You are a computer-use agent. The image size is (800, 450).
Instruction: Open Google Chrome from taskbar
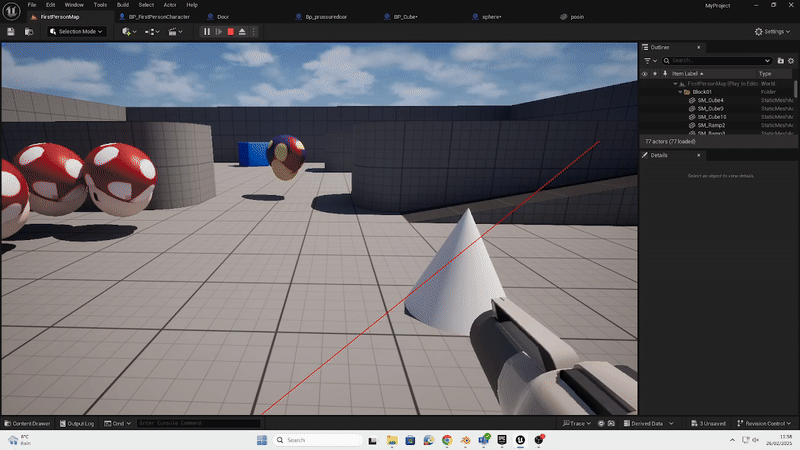click(x=447, y=440)
